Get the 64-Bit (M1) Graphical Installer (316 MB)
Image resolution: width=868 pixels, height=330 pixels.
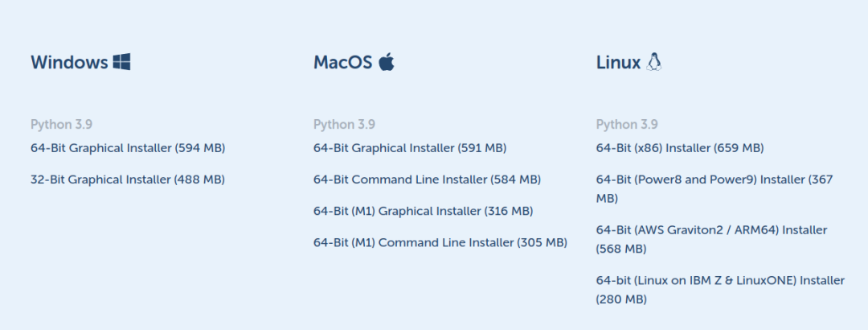pos(423,212)
